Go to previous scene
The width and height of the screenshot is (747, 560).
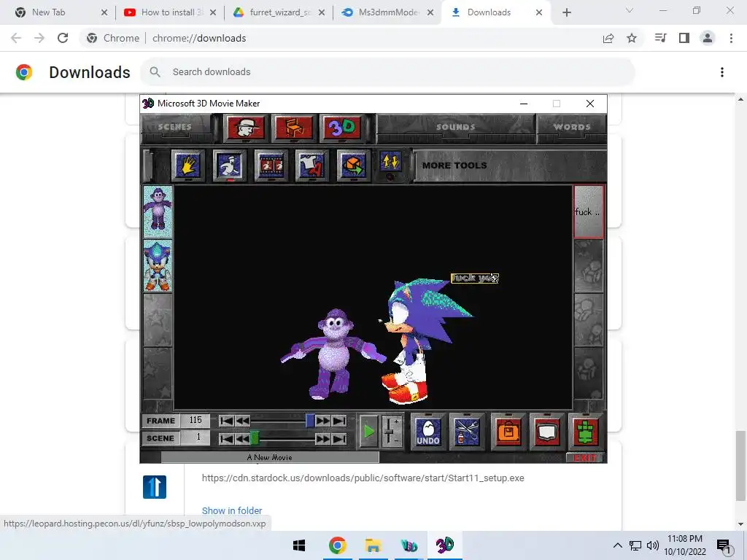pyautogui.click(x=242, y=438)
